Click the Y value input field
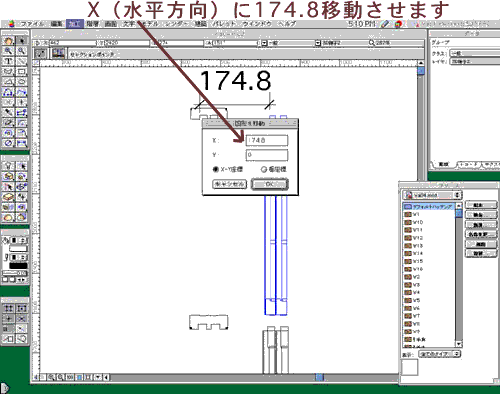The width and height of the screenshot is (500, 394). [x=267, y=155]
